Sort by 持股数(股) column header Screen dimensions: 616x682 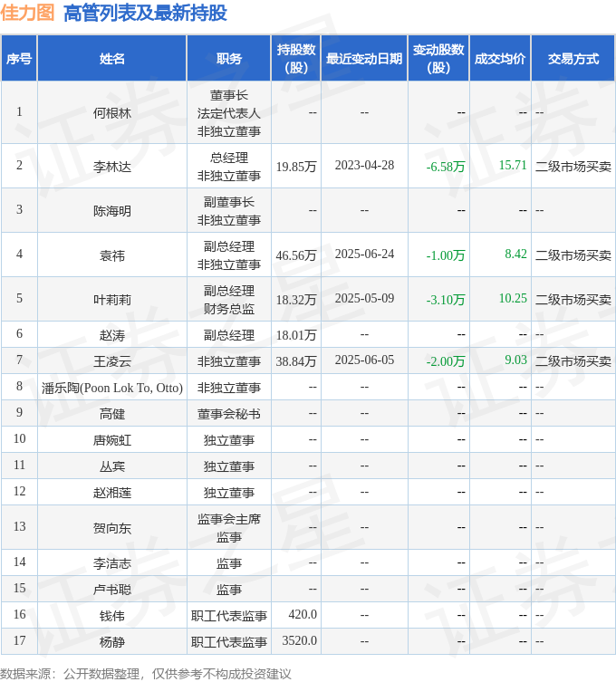click(296, 58)
